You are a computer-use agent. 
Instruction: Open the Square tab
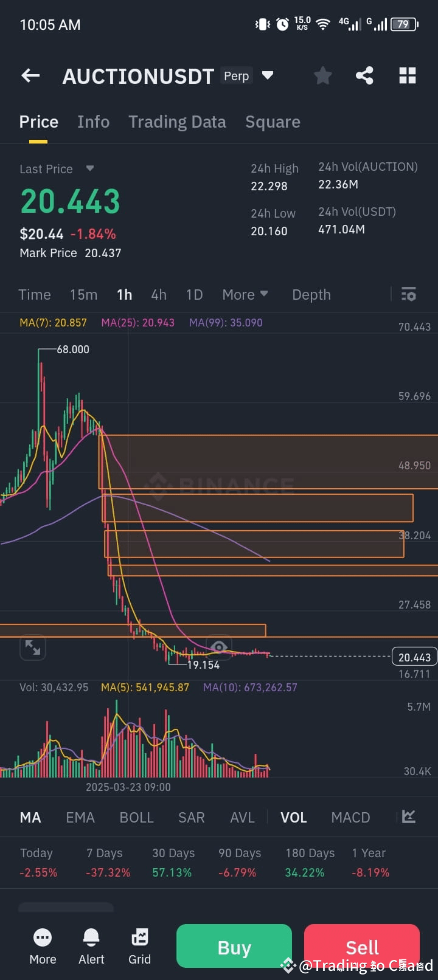pyautogui.click(x=273, y=122)
